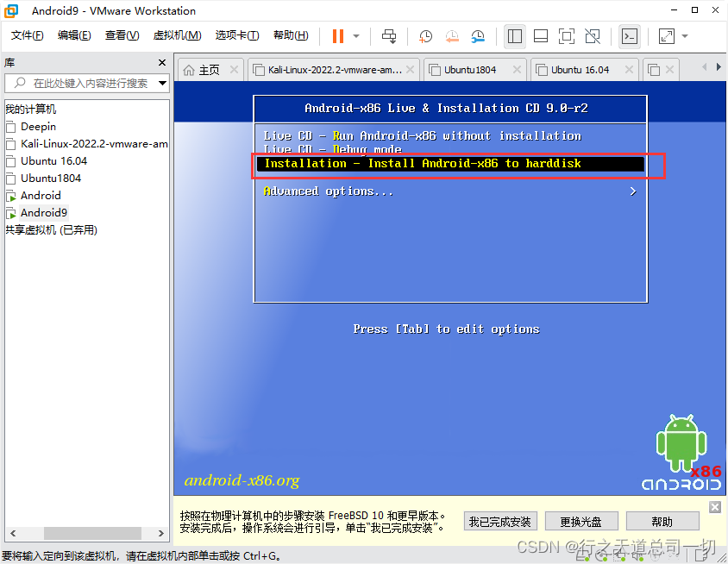Click the home icon on 主页 tab
728x564 pixels.
coord(189,70)
